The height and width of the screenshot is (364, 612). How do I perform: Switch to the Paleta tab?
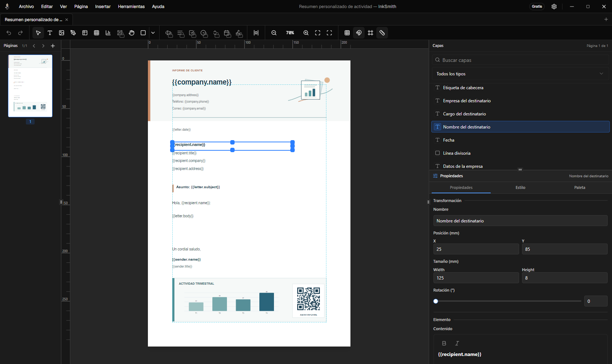[x=580, y=187]
